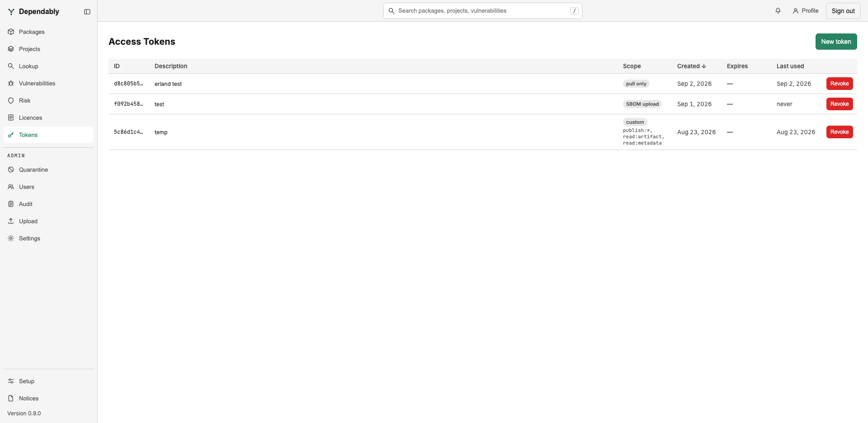Click the Settings gear icon
Viewport: 868px width, 423px height.
coord(11,238)
